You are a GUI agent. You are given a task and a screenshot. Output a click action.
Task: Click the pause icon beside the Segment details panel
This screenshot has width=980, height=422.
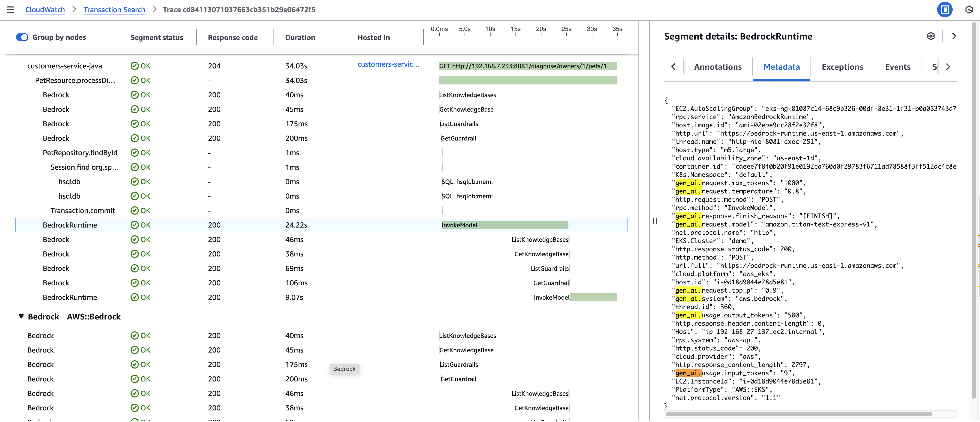655,221
